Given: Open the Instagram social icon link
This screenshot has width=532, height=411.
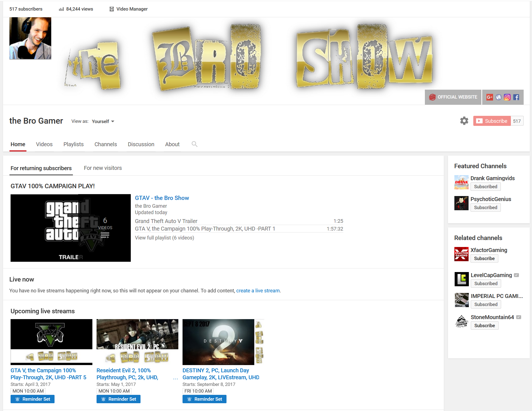Looking at the screenshot, I should [x=507, y=97].
